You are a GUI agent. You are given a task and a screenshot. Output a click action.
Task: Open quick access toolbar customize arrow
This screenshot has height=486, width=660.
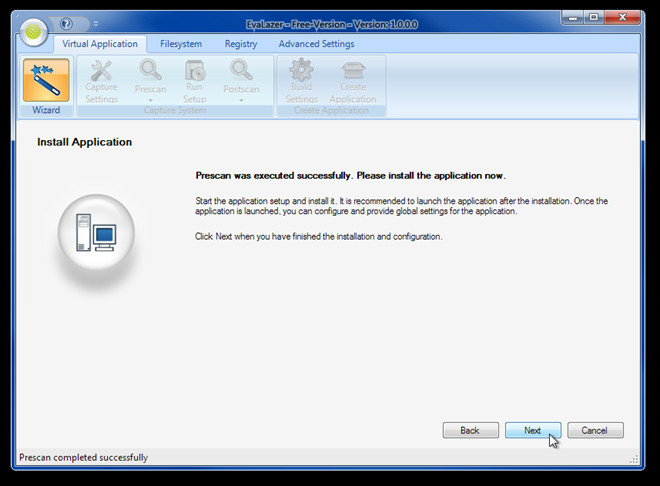[x=96, y=24]
